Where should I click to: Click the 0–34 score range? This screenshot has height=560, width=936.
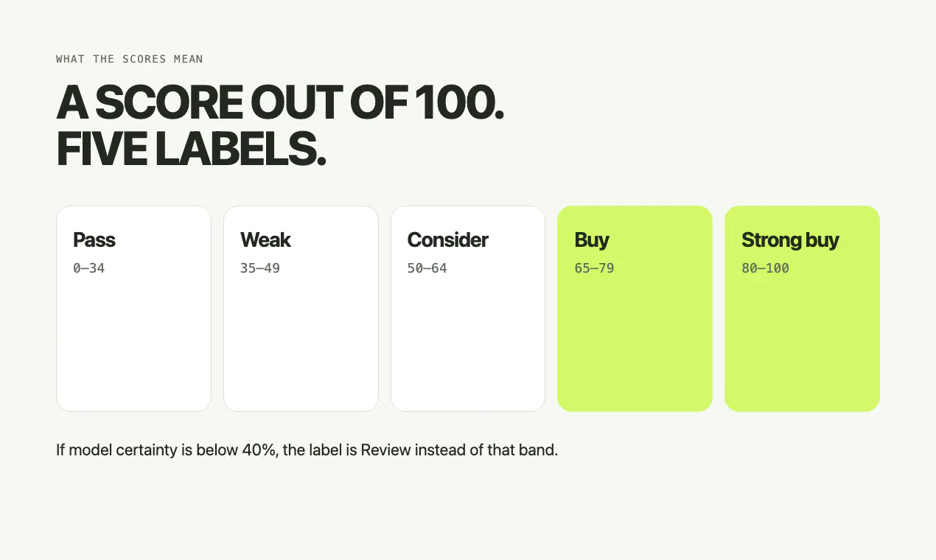89,268
